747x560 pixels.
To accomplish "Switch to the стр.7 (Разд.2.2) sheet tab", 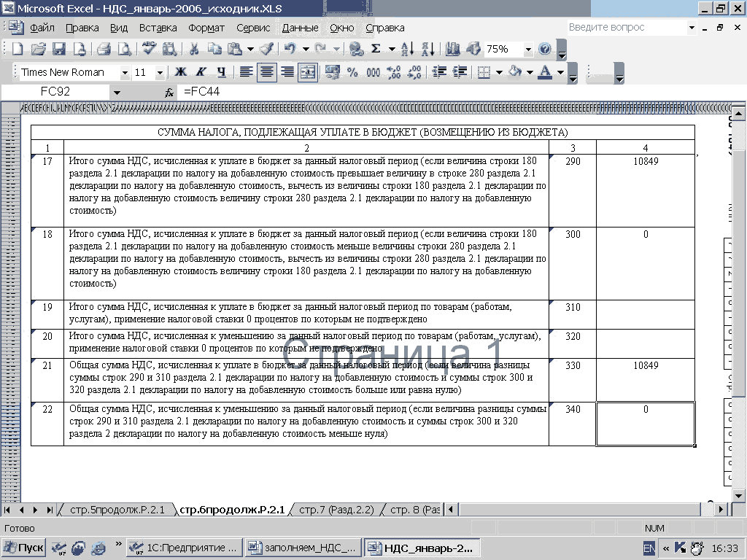I will [336, 510].
